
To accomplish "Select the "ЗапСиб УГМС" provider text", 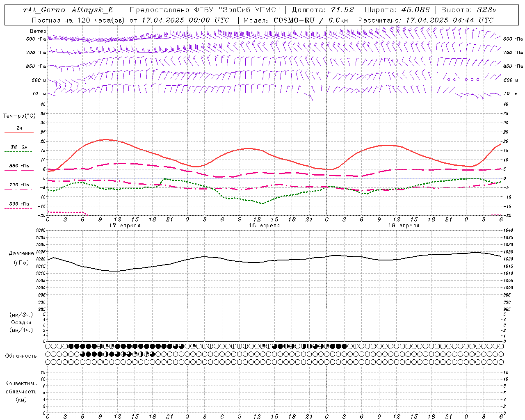I will [249, 10].
